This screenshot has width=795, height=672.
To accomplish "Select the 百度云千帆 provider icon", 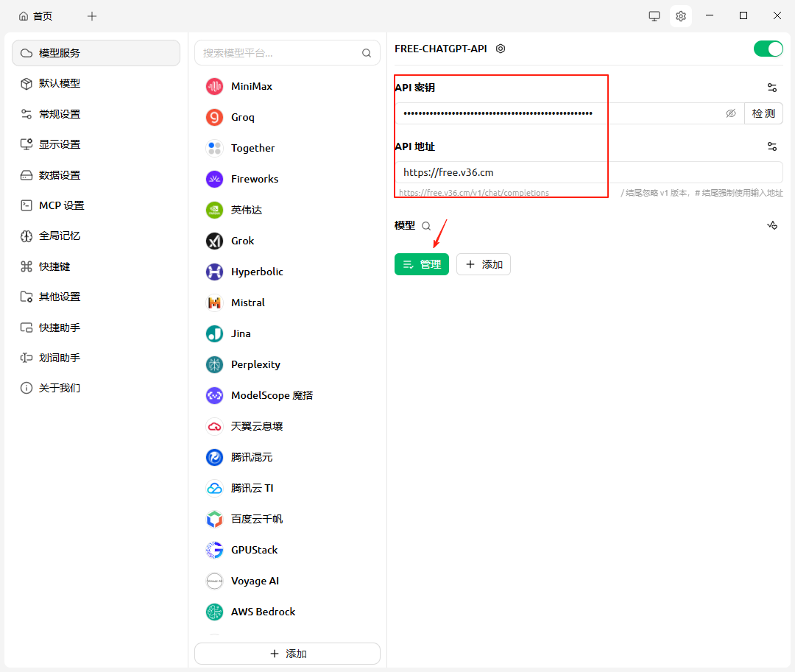I will 214,519.
